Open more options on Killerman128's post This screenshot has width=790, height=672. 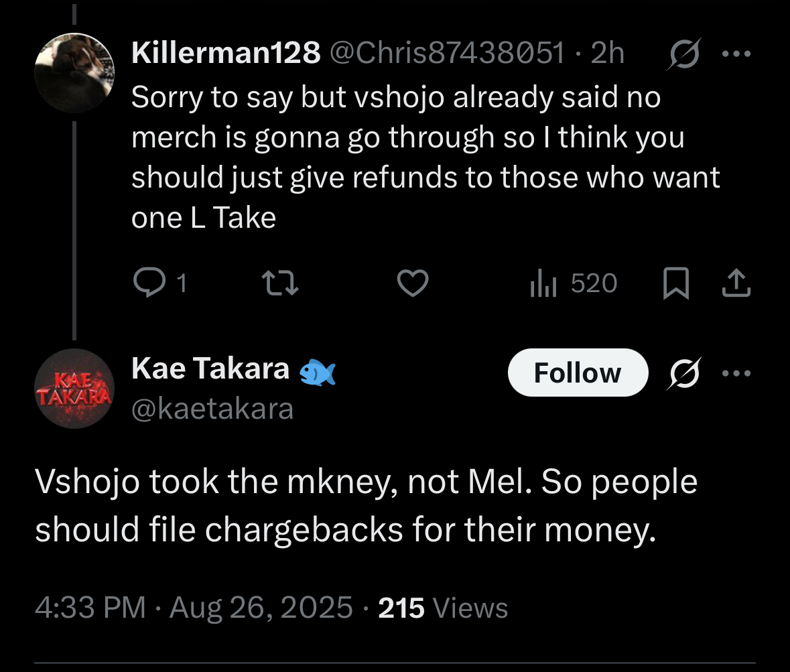point(736,54)
